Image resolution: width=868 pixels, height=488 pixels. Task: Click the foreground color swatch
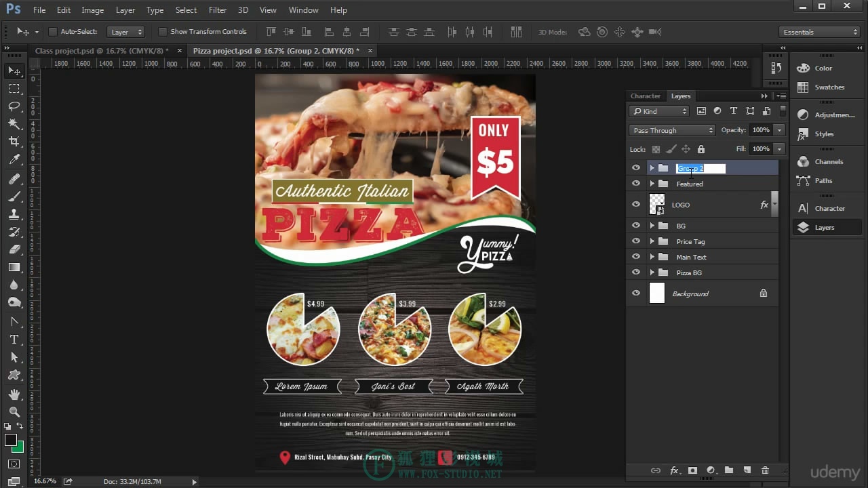pos(10,441)
